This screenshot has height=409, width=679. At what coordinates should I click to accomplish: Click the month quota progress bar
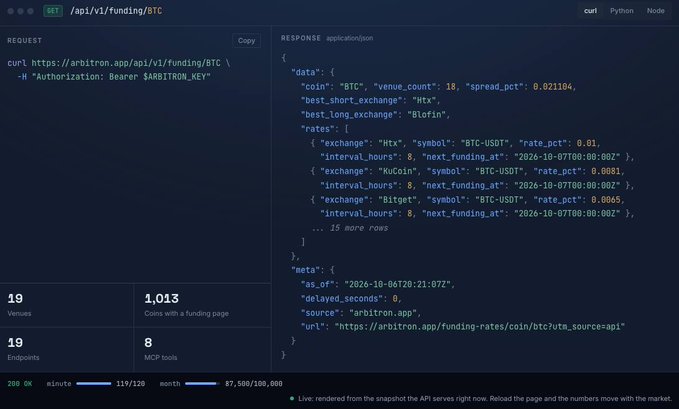203,384
